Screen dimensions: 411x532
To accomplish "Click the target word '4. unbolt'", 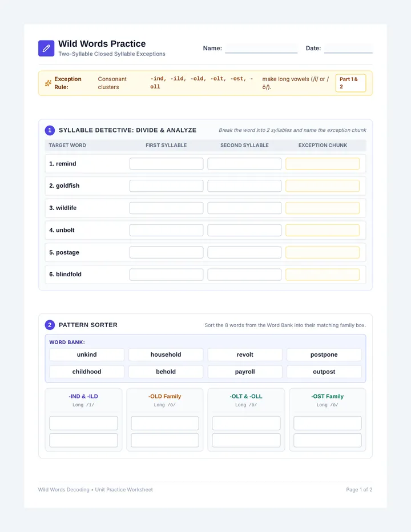I will tap(62, 230).
